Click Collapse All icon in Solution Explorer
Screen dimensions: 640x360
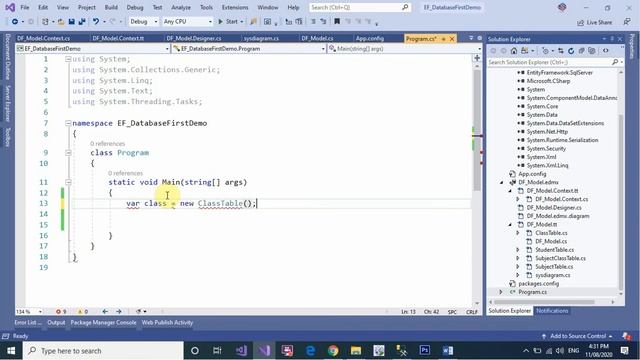point(581,51)
